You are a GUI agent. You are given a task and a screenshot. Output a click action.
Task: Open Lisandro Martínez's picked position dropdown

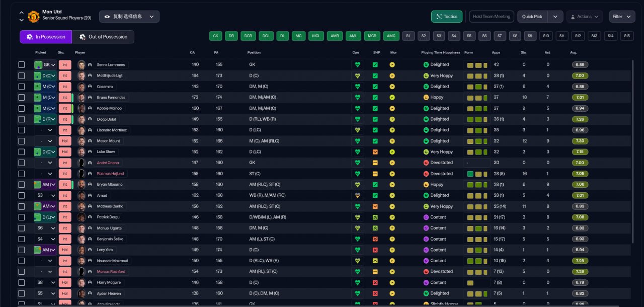coord(45,130)
